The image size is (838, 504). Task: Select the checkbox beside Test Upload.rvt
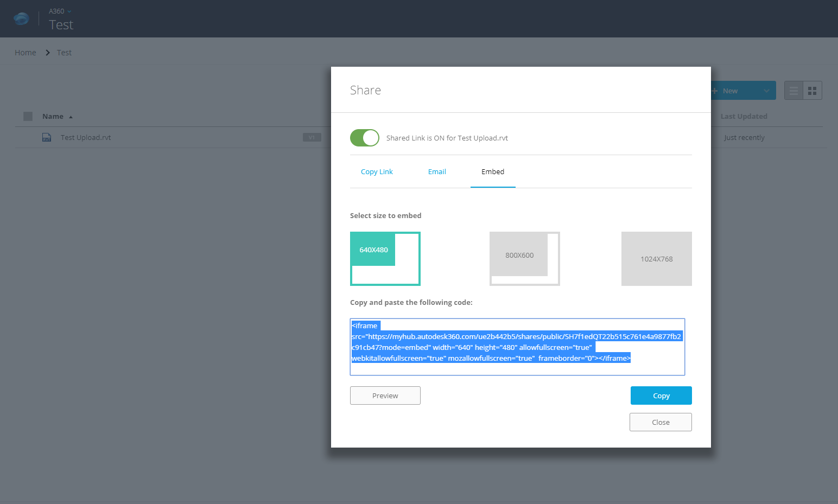coord(28,137)
